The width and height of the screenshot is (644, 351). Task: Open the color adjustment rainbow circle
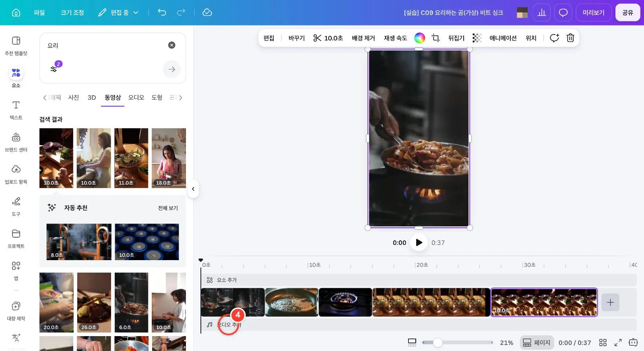point(419,38)
